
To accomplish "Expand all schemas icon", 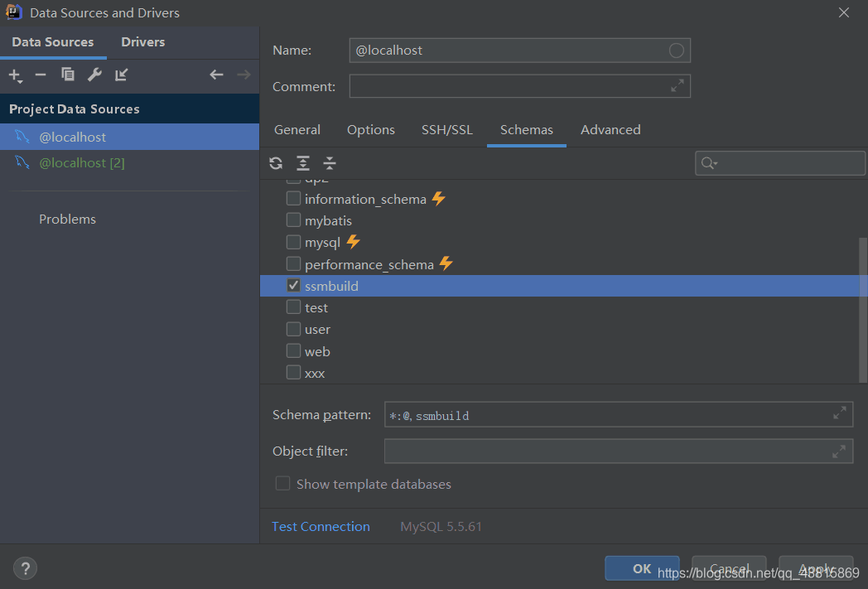I will point(303,163).
